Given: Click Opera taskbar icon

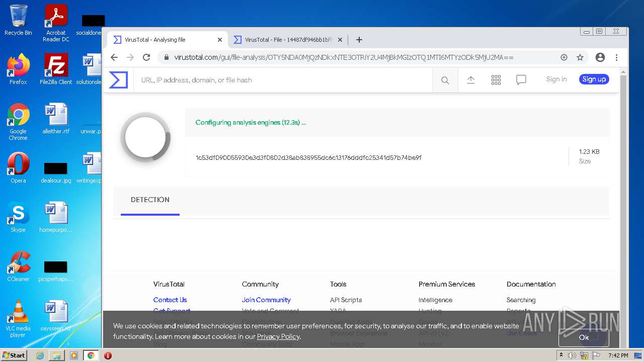Looking at the screenshot, I should tap(108, 355).
